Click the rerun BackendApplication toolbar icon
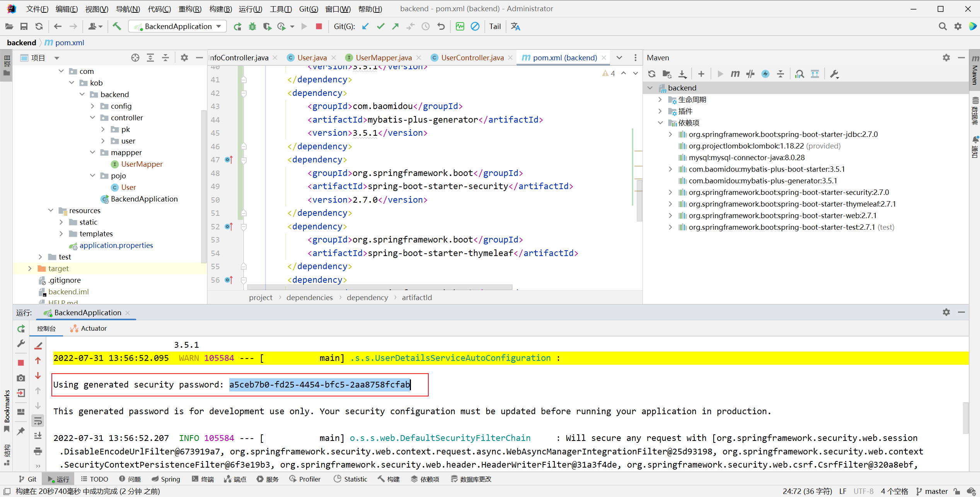980x497 pixels. [237, 26]
